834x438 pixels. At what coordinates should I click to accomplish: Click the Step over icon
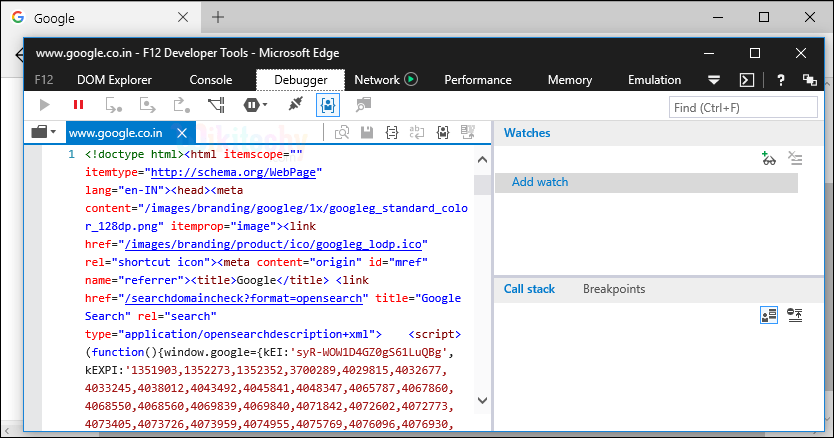[x=147, y=105]
